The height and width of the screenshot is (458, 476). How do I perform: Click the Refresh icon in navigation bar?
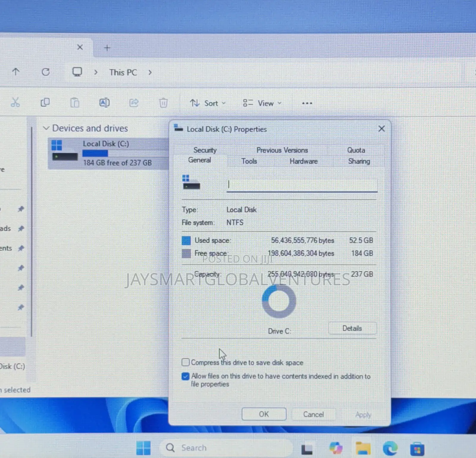pyautogui.click(x=46, y=72)
